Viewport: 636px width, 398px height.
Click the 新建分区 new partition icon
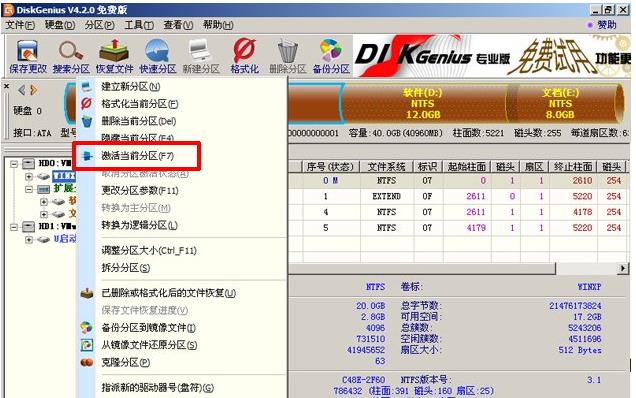(x=201, y=56)
